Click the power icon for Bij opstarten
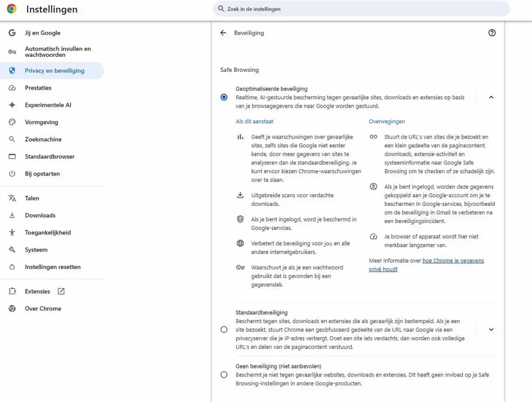This screenshot has width=532, height=402. [x=12, y=174]
